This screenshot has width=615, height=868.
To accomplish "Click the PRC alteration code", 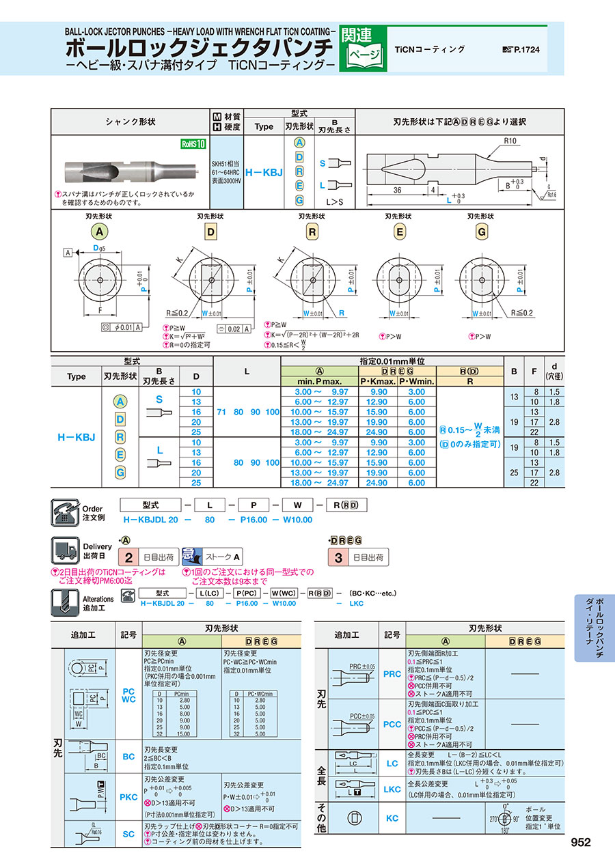I will click(392, 674).
